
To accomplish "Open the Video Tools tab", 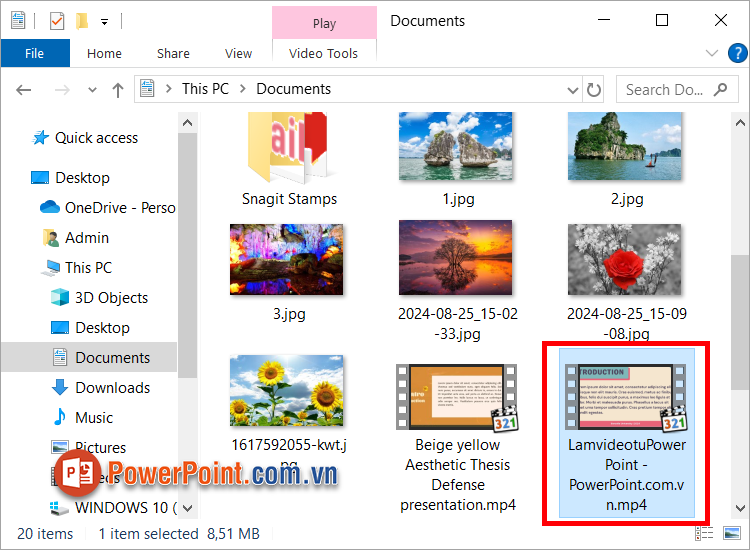I will pos(324,53).
